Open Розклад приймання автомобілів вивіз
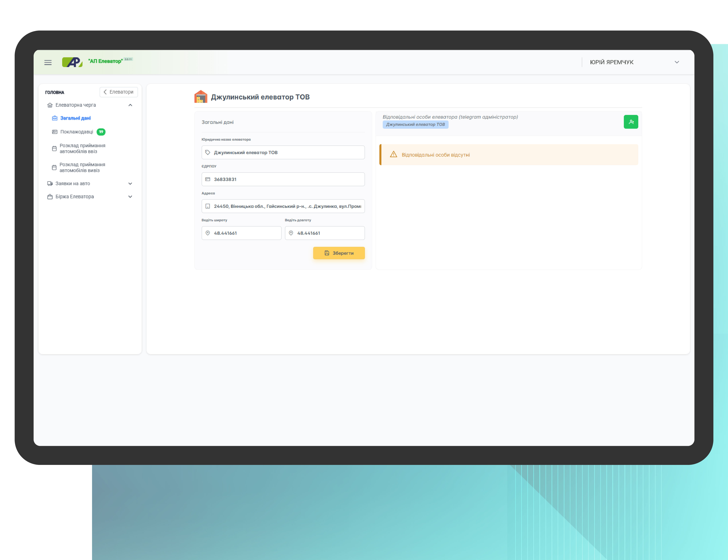Screen dimensions: 728x560 82,167
